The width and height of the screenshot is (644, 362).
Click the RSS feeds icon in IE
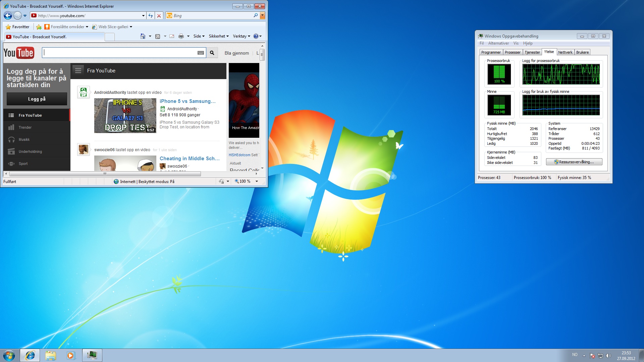click(x=158, y=36)
